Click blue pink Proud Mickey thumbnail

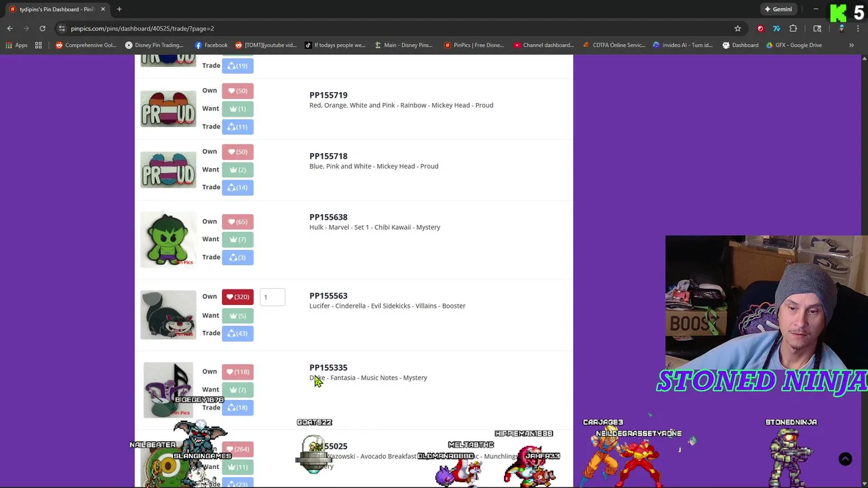point(168,170)
